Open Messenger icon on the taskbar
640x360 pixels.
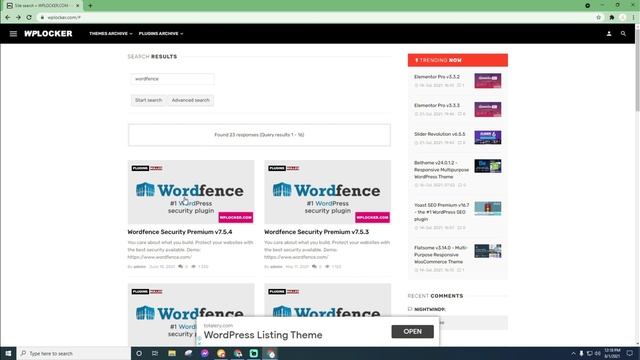pyautogui.click(x=204, y=353)
